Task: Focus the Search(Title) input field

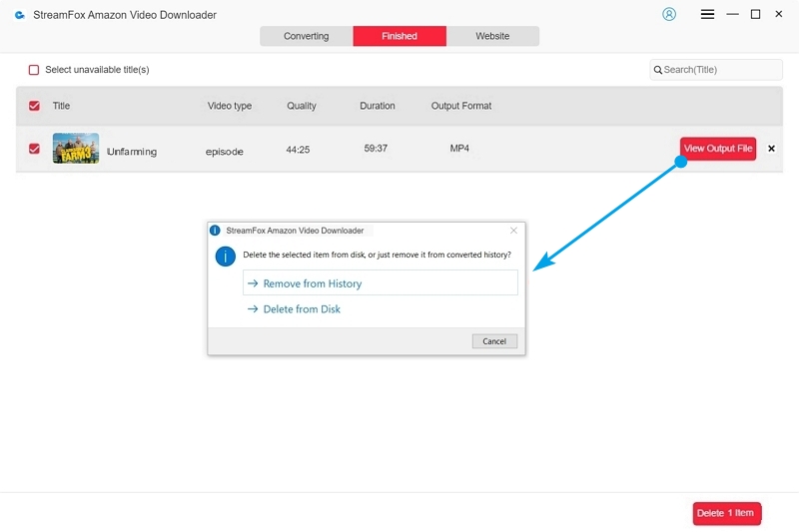Action: pyautogui.click(x=716, y=70)
